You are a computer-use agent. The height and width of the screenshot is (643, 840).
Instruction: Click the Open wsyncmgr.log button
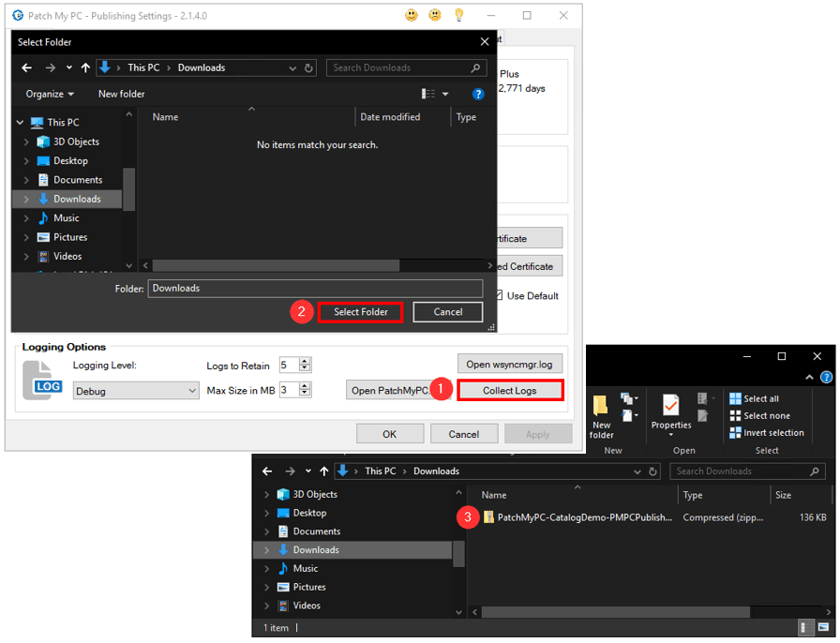click(509, 365)
